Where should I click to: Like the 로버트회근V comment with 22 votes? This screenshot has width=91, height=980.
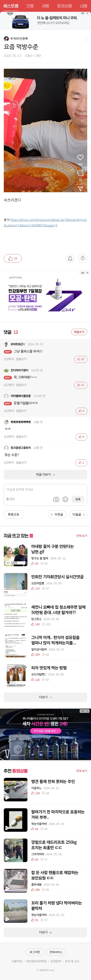point(81,359)
